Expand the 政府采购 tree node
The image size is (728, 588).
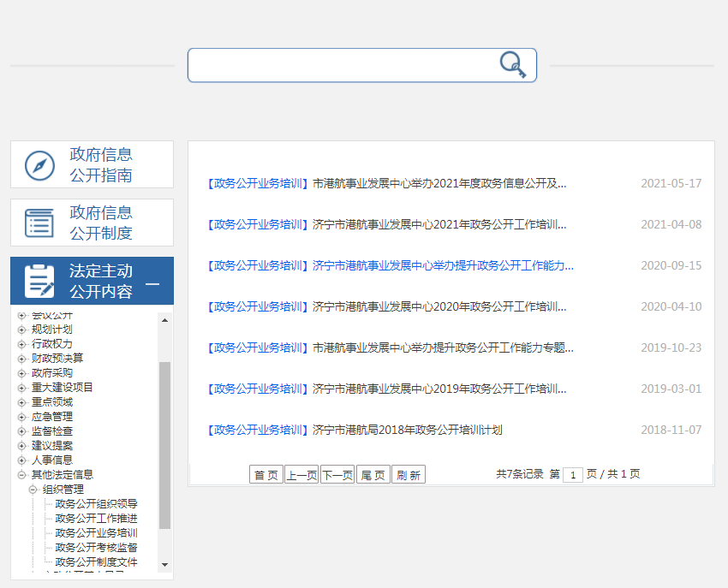22,373
